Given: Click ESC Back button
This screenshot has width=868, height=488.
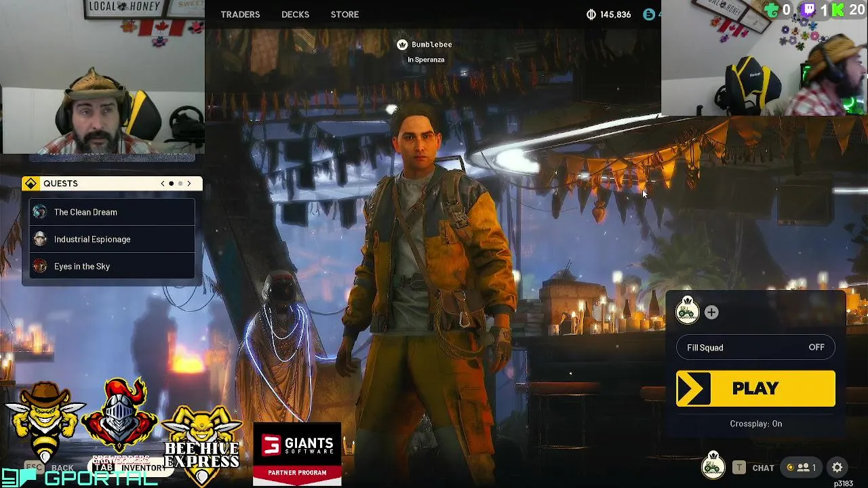Looking at the screenshot, I should click(49, 468).
